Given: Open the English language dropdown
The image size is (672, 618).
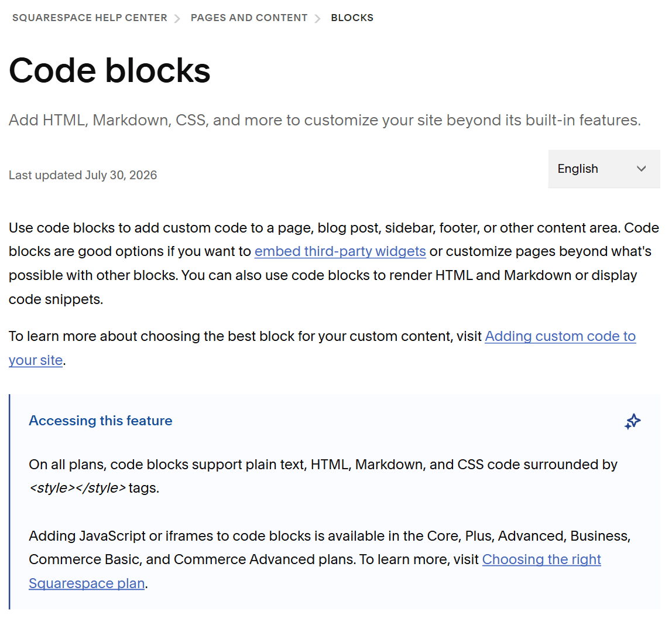Looking at the screenshot, I should [x=604, y=169].
